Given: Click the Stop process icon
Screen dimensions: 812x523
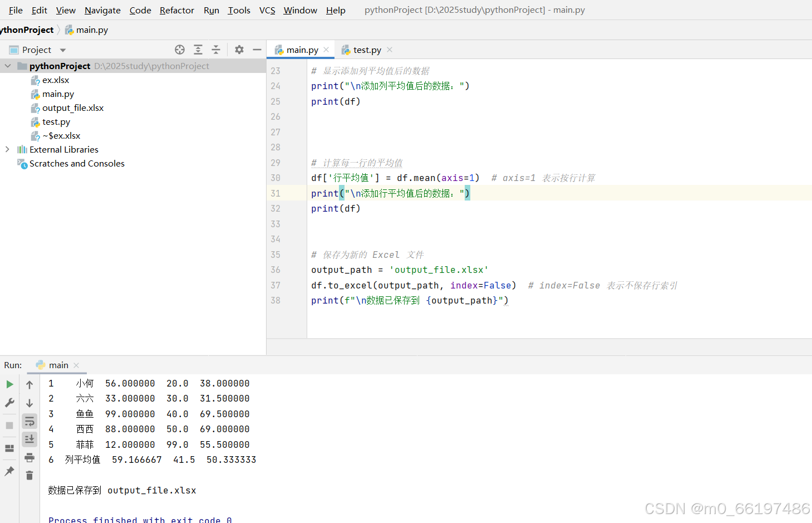Looking at the screenshot, I should click(x=9, y=426).
